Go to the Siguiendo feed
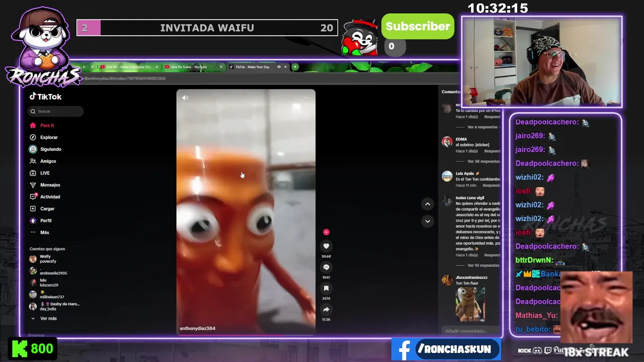This screenshot has width=644, height=362. tap(50, 149)
